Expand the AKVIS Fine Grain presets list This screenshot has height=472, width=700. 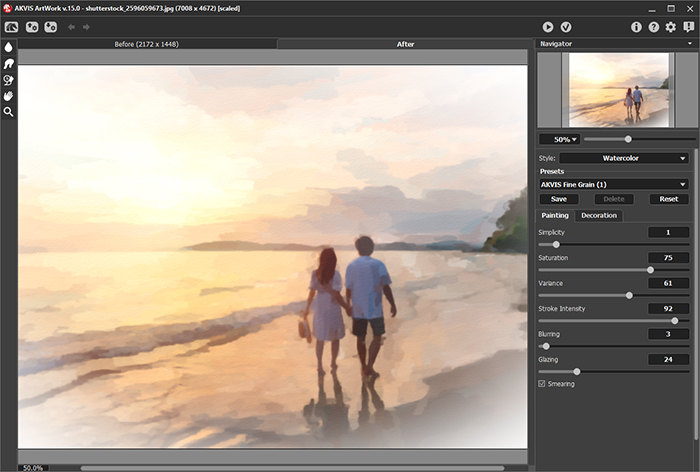coord(613,184)
